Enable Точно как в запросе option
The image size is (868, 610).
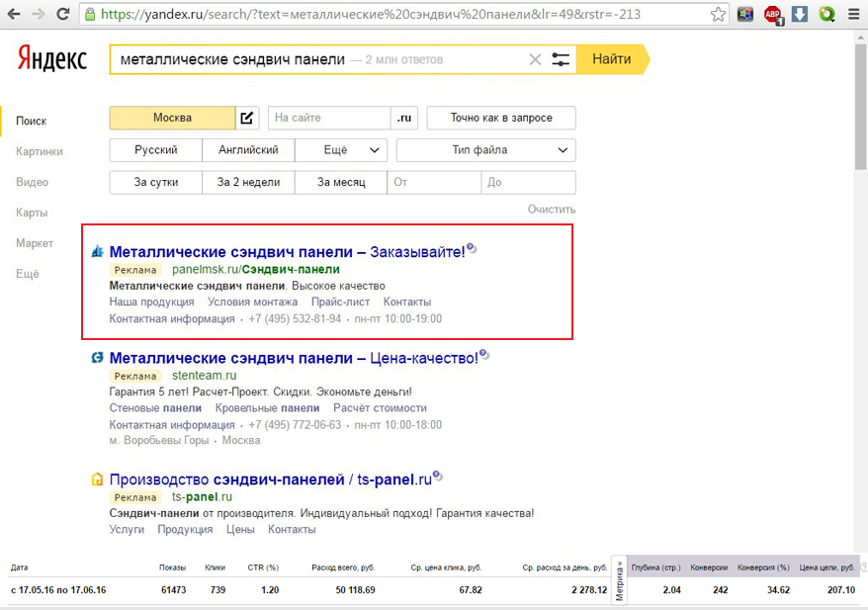click(x=501, y=118)
